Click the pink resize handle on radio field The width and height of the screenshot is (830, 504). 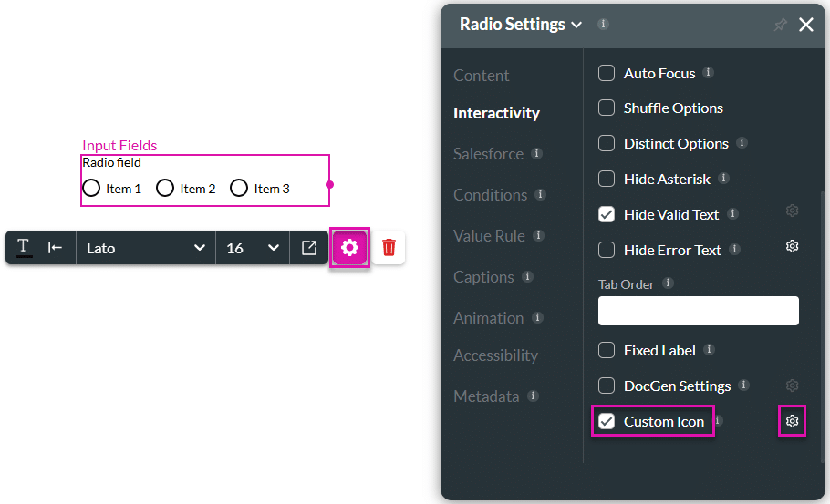tap(330, 185)
